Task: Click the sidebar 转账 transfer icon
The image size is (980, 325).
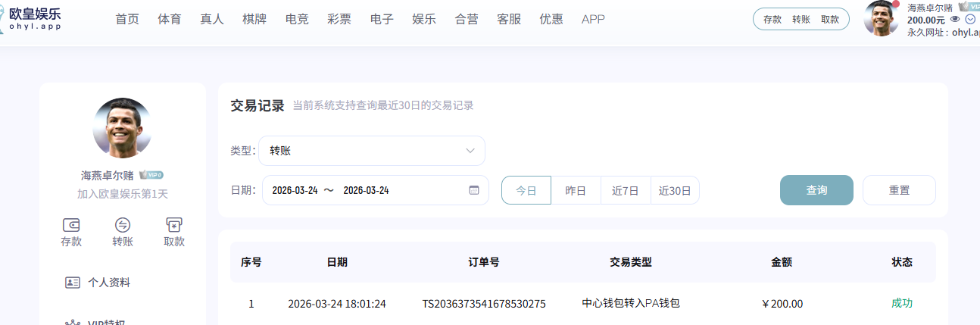Action: (x=123, y=225)
